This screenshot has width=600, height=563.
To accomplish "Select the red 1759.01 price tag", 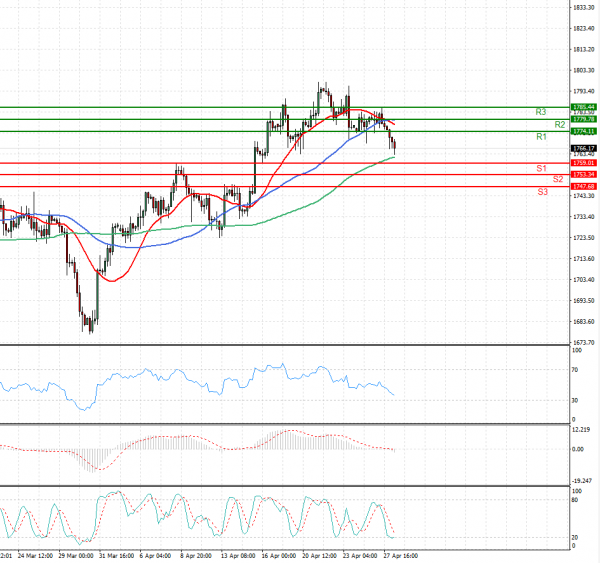I will click(584, 163).
